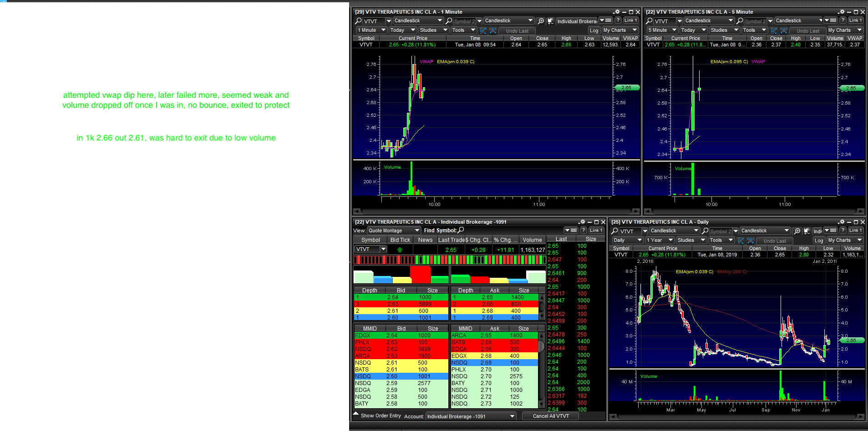This screenshot has height=431, width=868.
Task: Open help icon in the Quote Montage window
Action: pyautogui.click(x=583, y=231)
